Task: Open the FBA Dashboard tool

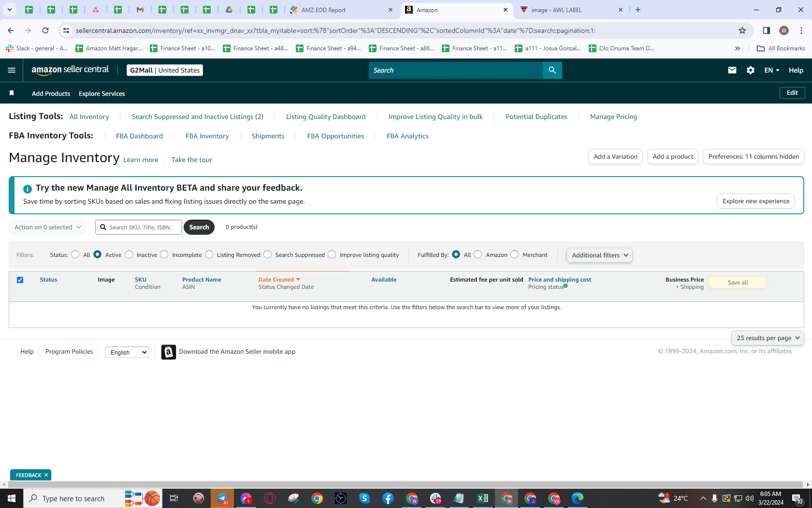Action: click(139, 136)
